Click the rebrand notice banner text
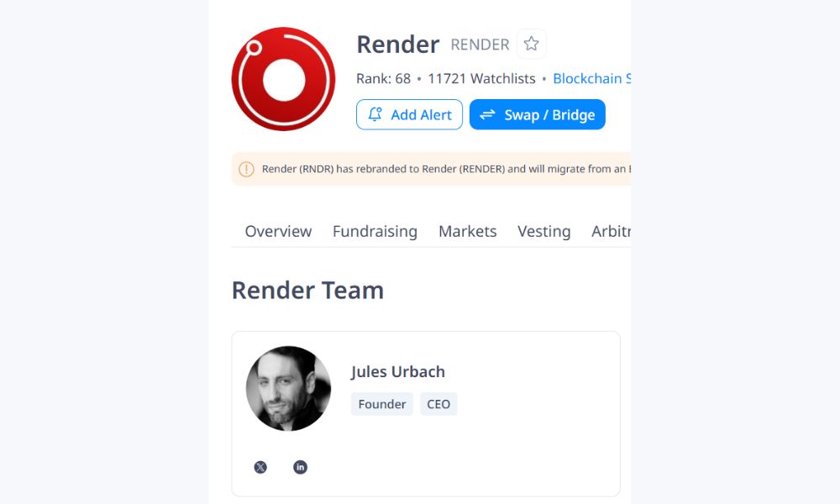 (x=445, y=169)
